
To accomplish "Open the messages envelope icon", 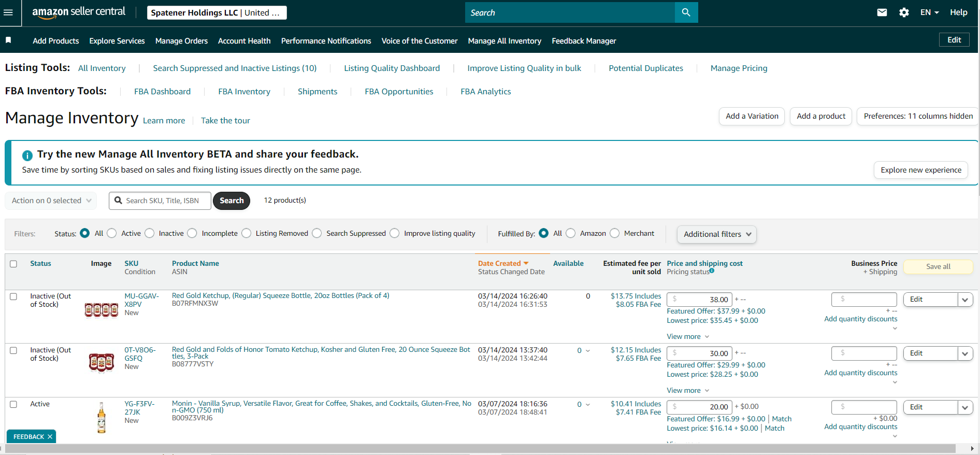I will tap(882, 12).
